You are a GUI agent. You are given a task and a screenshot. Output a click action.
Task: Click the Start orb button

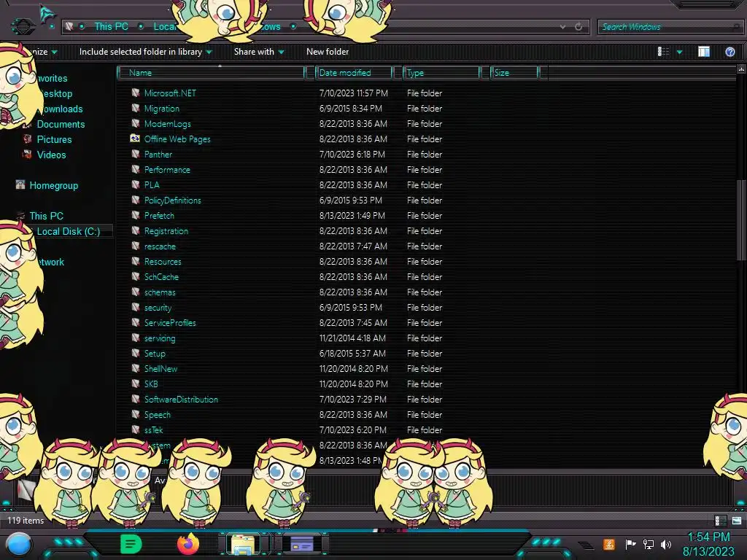(19, 545)
